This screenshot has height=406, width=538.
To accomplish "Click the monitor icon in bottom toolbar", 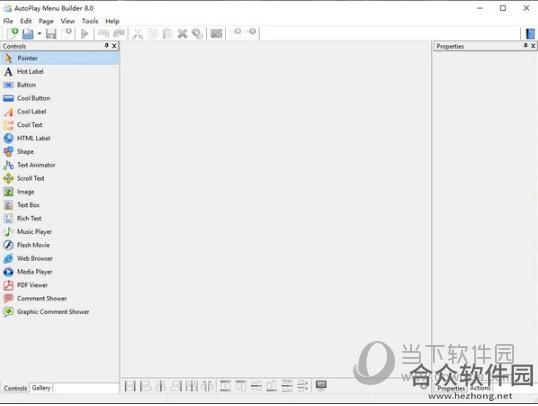I will (321, 385).
